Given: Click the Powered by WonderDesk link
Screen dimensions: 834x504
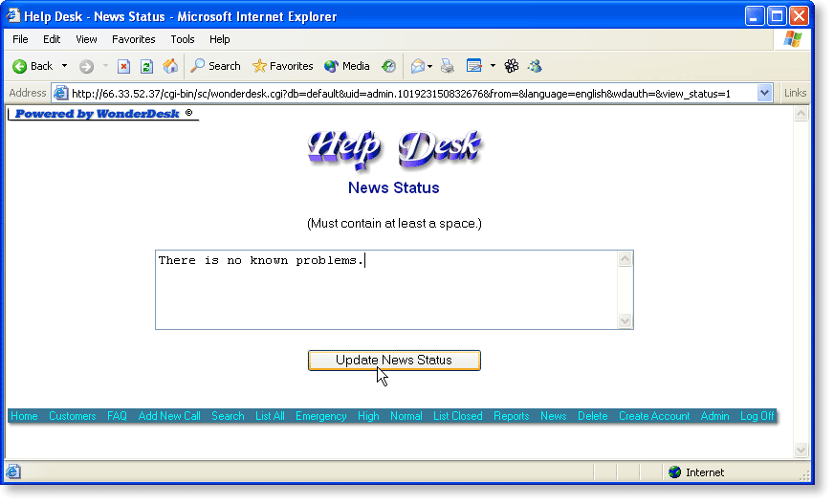Looking at the screenshot, I should [103, 114].
